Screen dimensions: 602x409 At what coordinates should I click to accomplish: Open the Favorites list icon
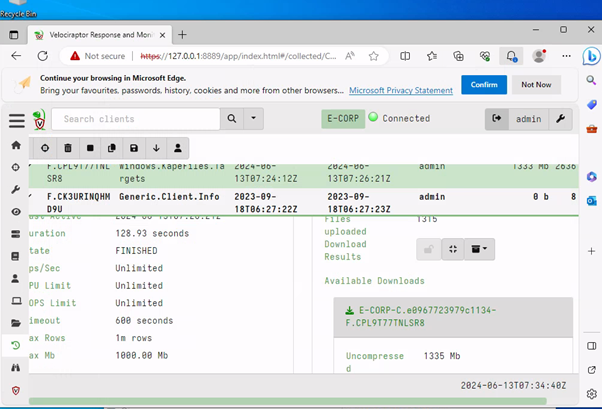tap(432, 56)
